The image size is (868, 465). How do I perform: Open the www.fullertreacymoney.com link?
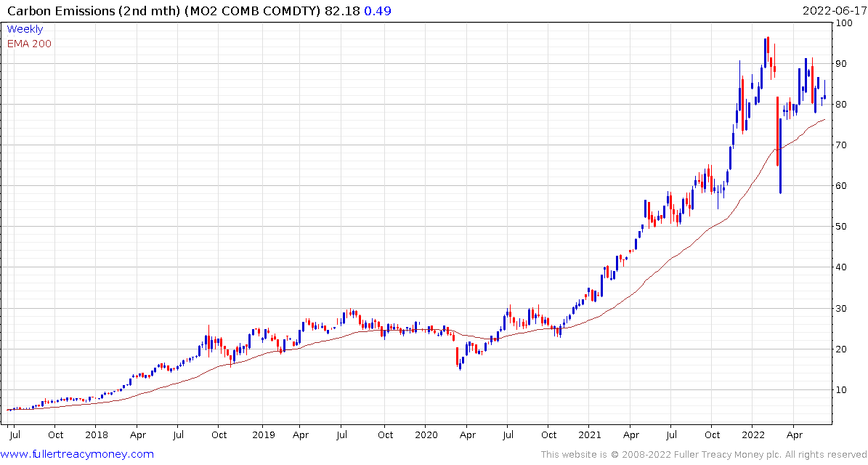point(78,455)
